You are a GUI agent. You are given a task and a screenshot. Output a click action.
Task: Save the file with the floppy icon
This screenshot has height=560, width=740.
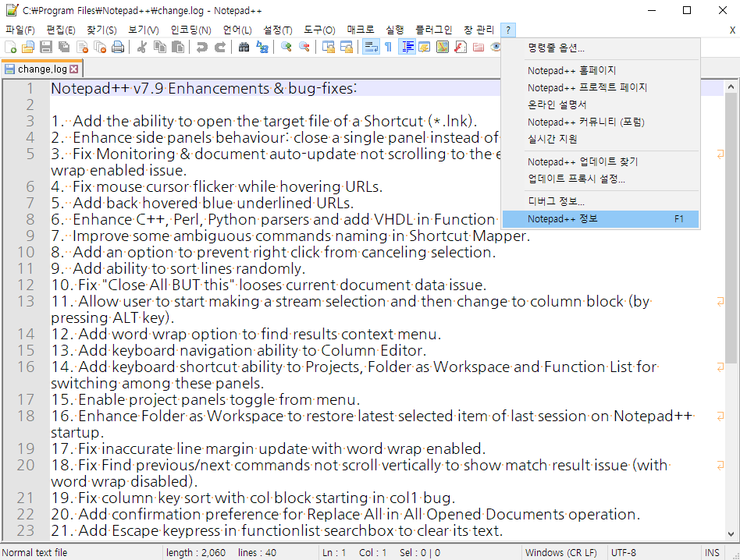[46, 47]
